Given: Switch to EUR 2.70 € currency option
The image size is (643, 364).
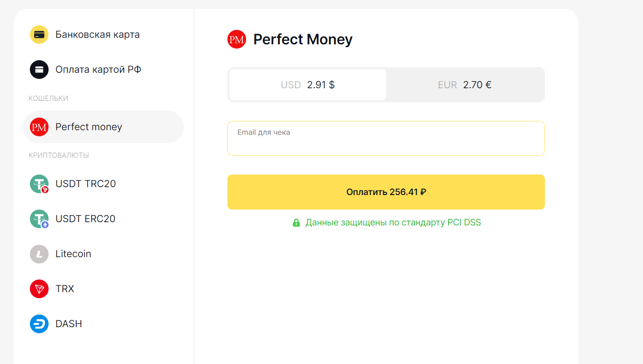Looking at the screenshot, I should [x=465, y=85].
